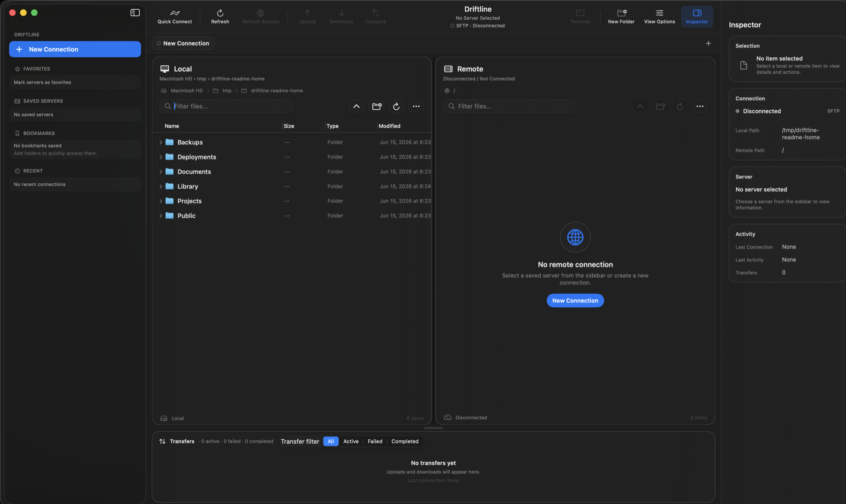Viewport: 846px width, 504px height.
Task: Click the New Folder toolbar button
Action: tap(621, 17)
